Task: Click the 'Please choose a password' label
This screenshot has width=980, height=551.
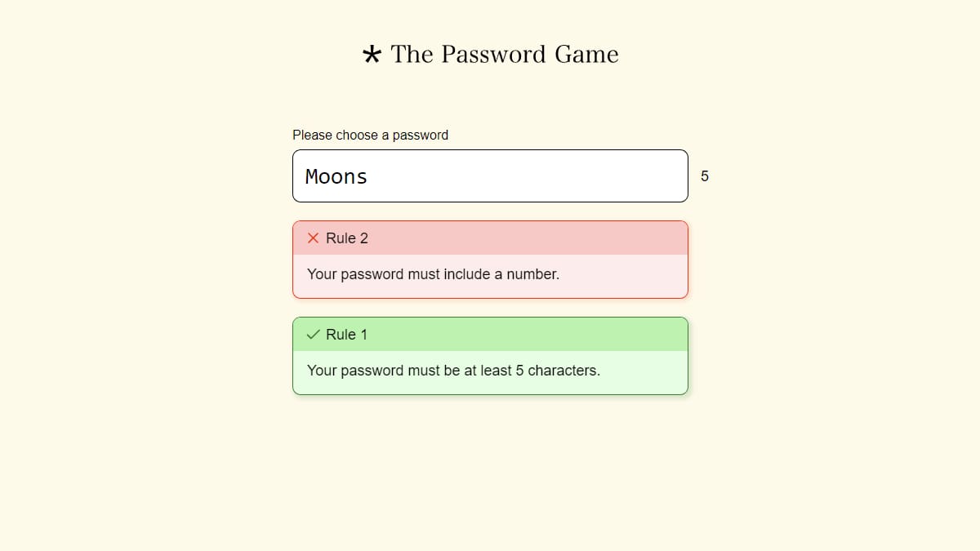Action: (x=370, y=135)
